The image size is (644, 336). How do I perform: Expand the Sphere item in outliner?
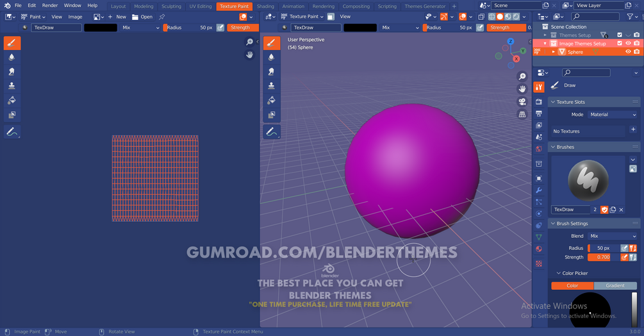[553, 52]
